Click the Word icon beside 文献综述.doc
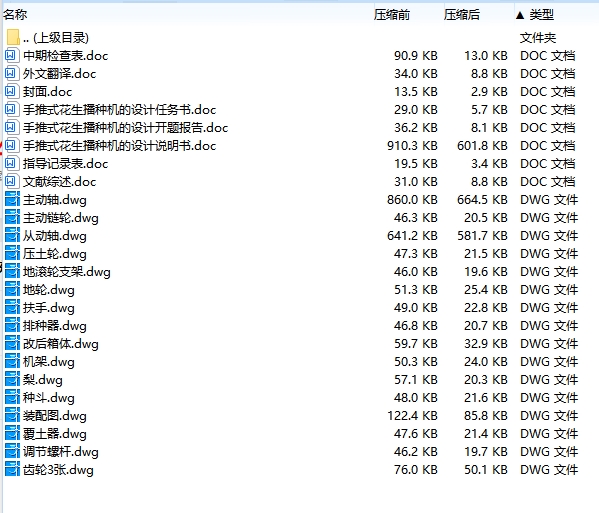Viewport: 599px width, 513px height. (11, 181)
